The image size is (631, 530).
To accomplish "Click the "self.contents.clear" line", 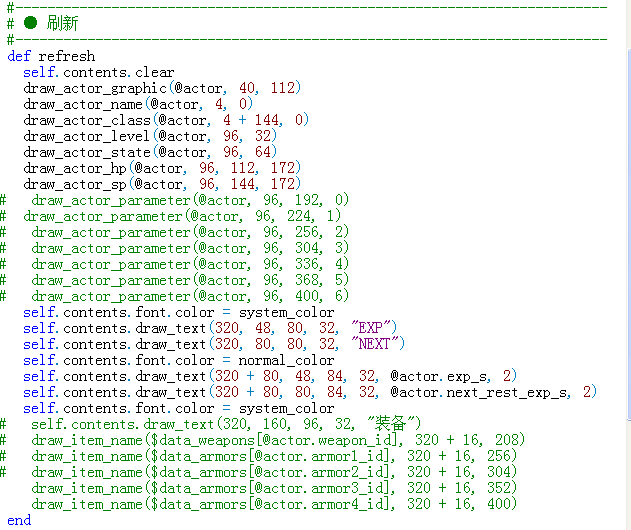I will click(99, 72).
